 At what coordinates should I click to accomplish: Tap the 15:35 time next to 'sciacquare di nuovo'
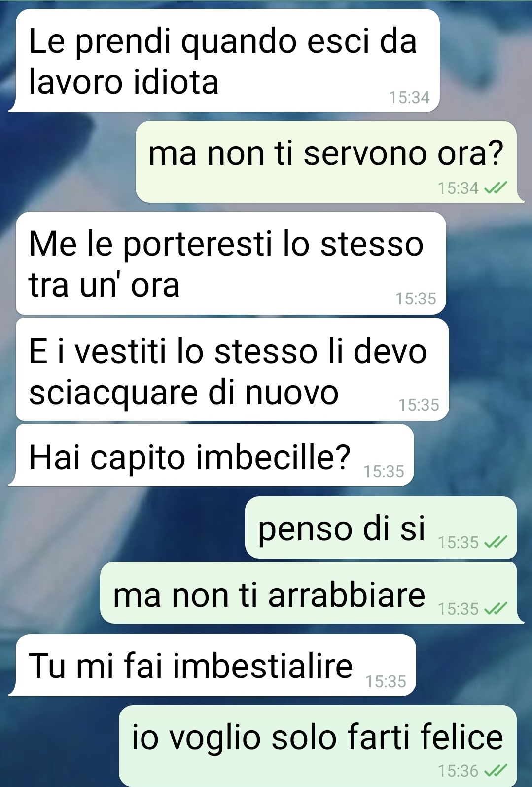pyautogui.click(x=419, y=405)
